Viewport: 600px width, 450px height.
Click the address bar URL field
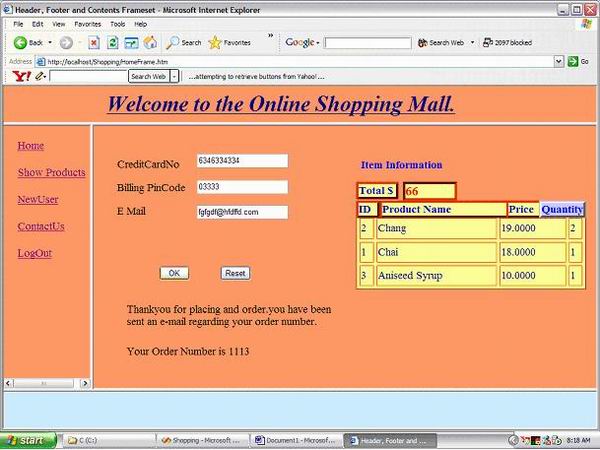tap(295, 61)
